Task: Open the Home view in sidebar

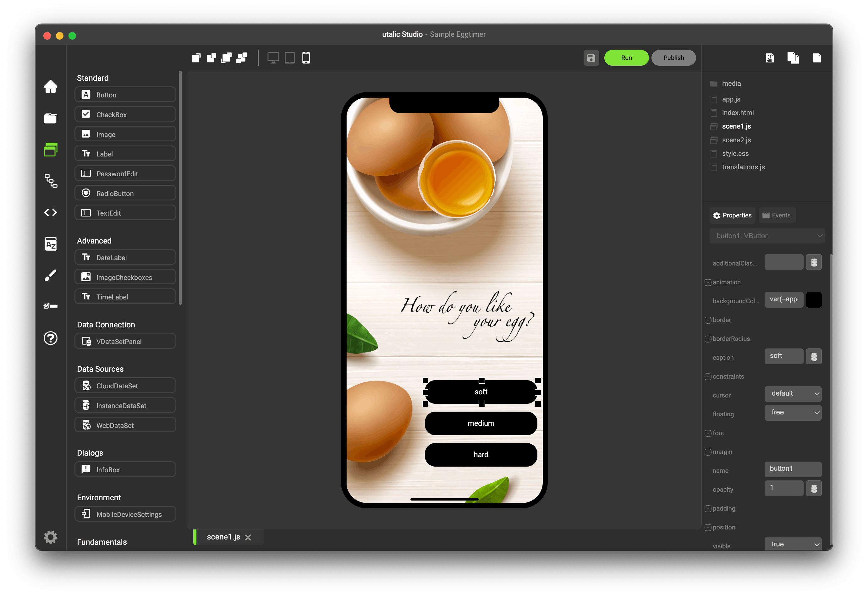Action: [51, 86]
